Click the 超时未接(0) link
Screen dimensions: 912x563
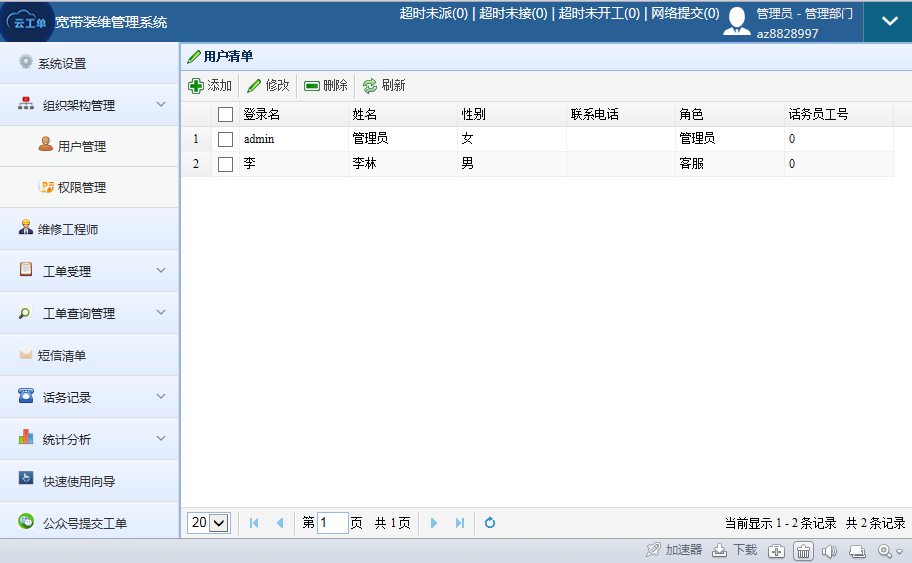point(513,13)
